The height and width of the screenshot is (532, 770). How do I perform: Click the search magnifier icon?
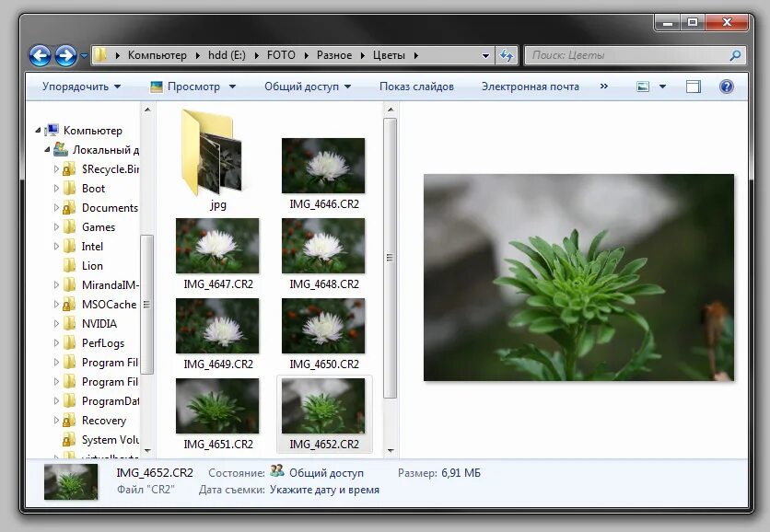click(735, 55)
